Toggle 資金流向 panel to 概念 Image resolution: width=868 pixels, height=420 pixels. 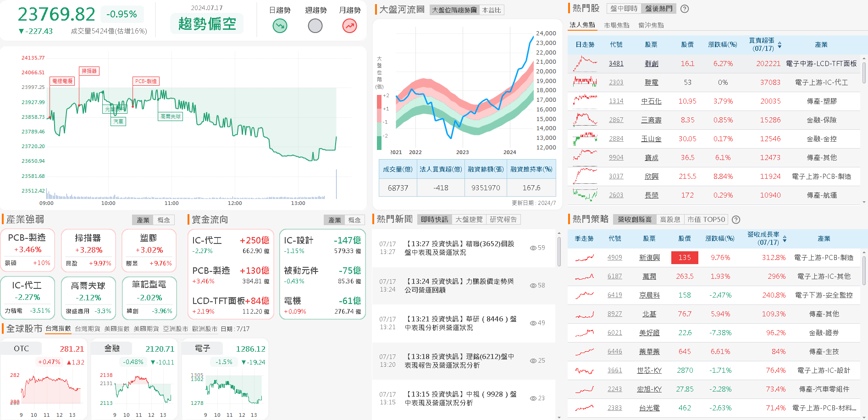coord(354,220)
